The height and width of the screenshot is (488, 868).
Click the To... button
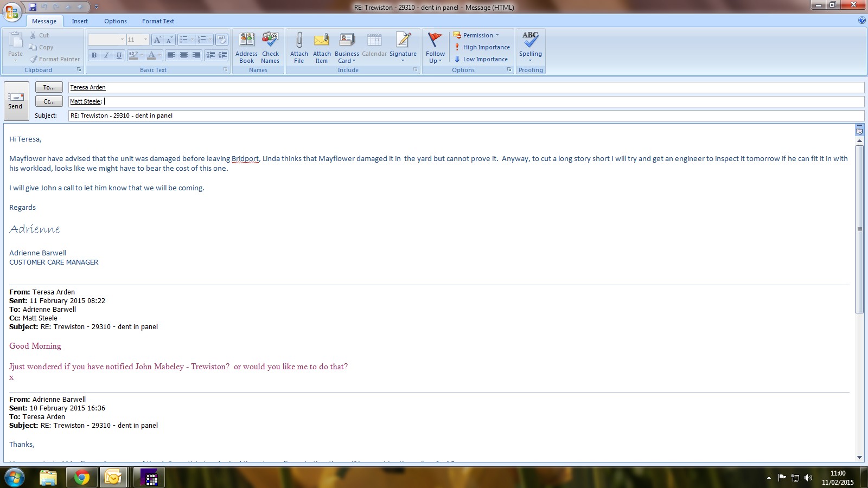pos(49,87)
